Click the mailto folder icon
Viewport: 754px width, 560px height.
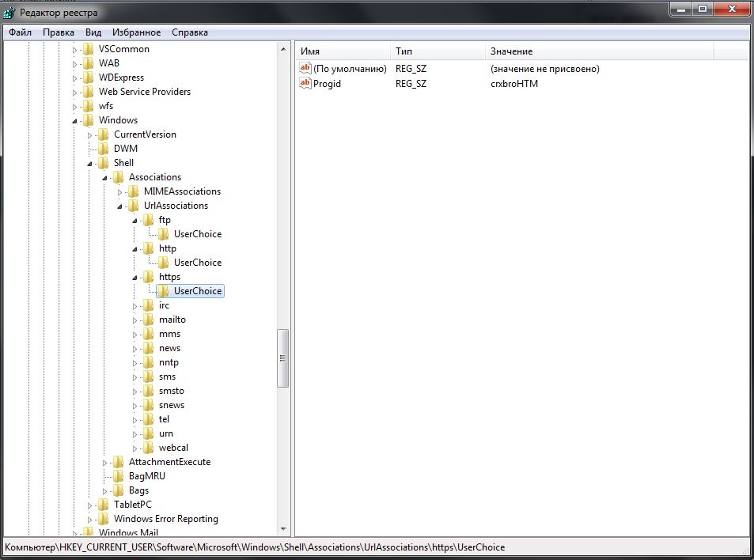point(149,320)
